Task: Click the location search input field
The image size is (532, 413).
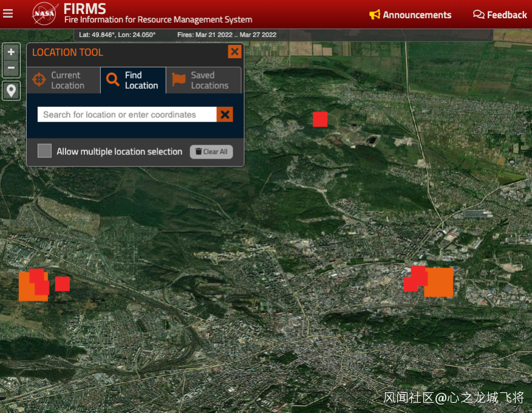Action: (x=127, y=115)
